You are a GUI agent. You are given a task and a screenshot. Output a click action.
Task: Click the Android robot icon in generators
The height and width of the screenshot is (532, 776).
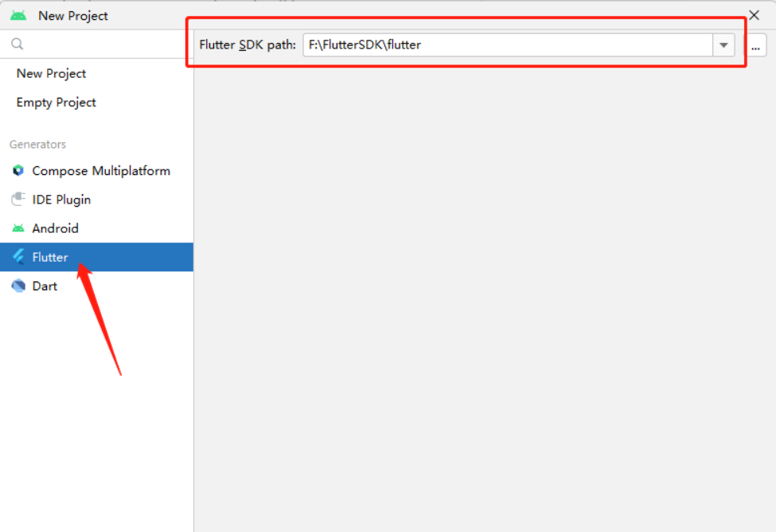coord(18,228)
